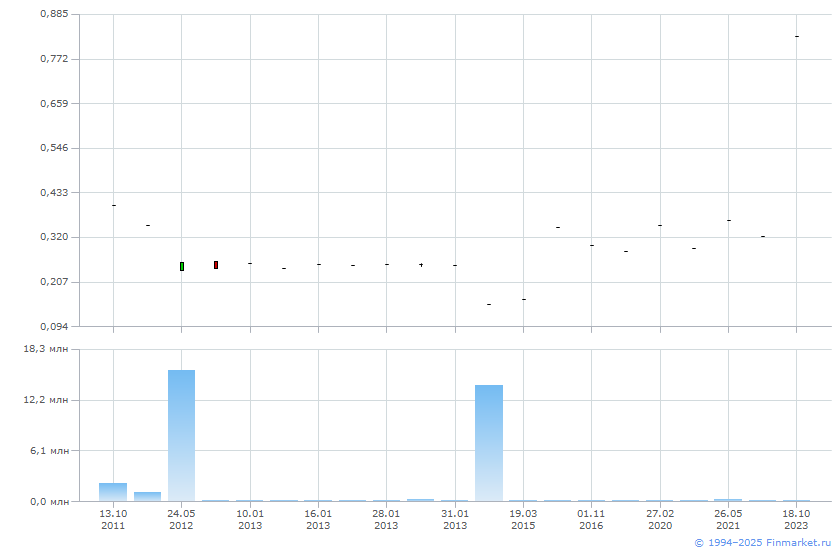Click the 0,320 price axis label
The image size is (840, 550).
[54, 237]
